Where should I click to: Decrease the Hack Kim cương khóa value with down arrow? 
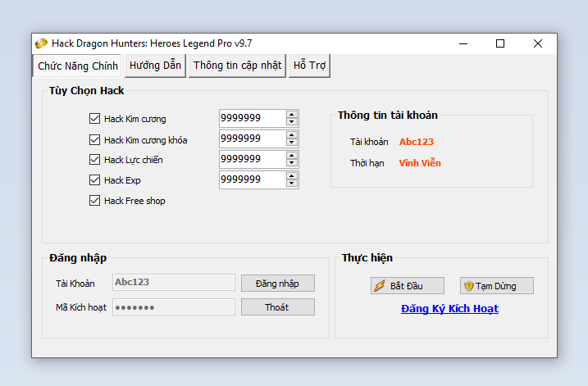[291, 143]
